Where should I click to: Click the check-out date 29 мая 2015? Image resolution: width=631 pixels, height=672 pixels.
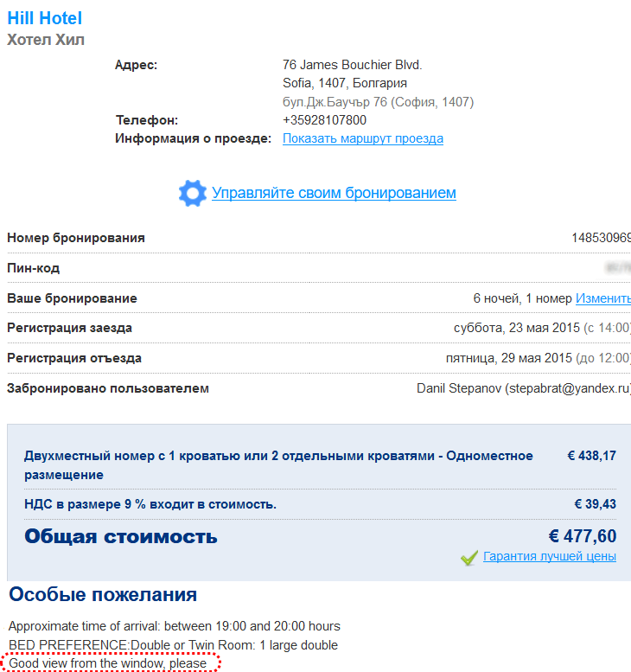tap(536, 358)
